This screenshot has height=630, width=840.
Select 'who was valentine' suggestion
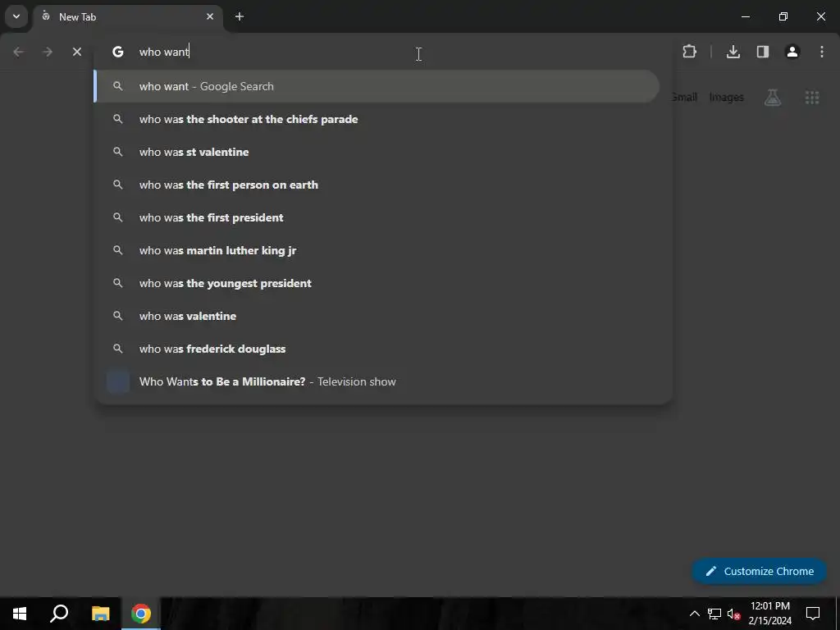[377, 316]
